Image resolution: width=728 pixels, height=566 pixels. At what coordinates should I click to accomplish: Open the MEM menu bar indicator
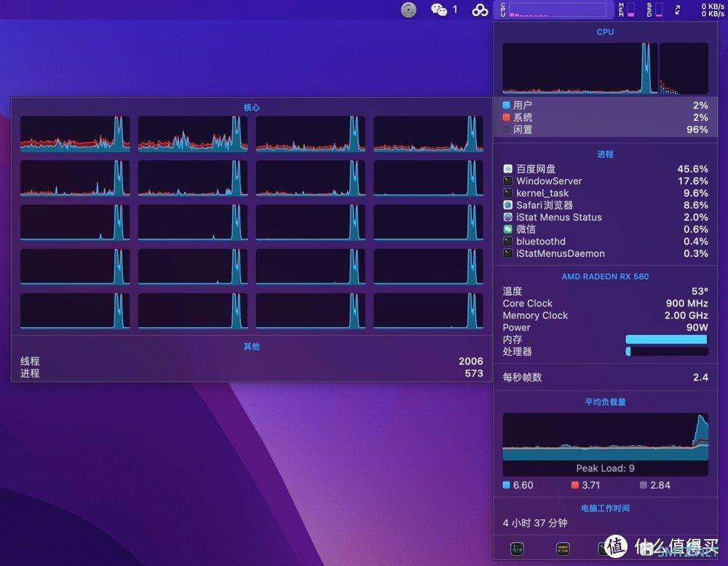pos(627,9)
